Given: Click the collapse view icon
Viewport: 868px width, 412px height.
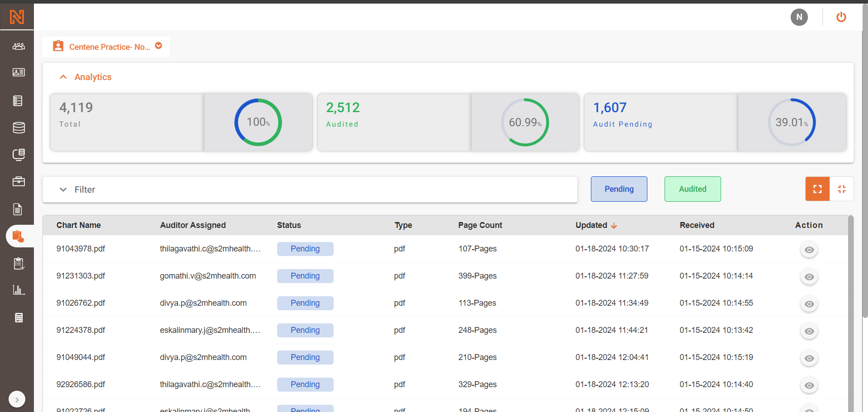Looking at the screenshot, I should (x=841, y=189).
